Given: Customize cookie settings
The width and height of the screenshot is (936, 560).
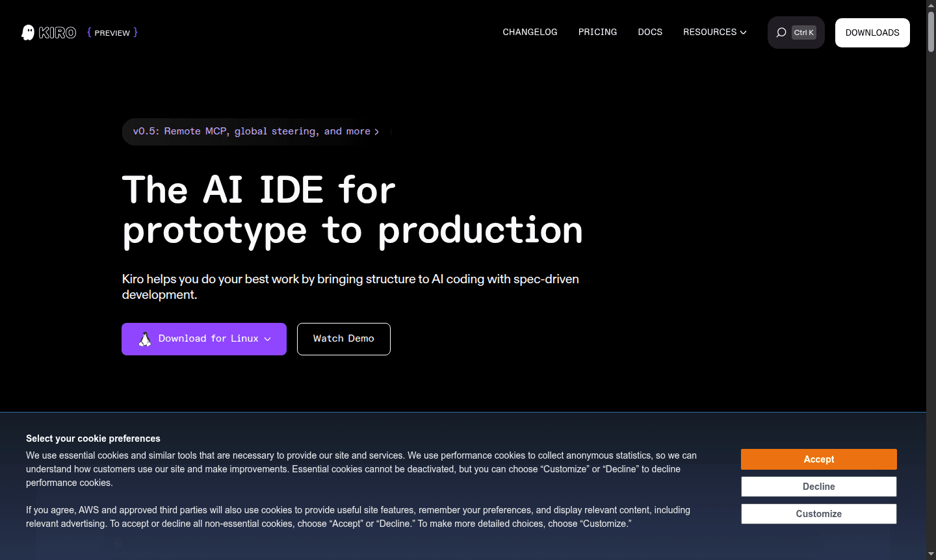Looking at the screenshot, I should pos(818,514).
